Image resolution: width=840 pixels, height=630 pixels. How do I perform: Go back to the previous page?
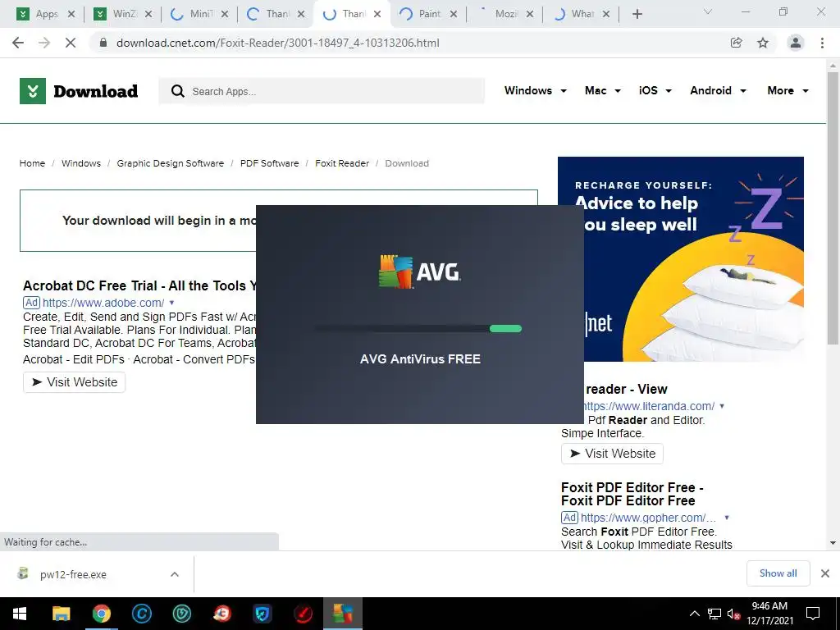(x=18, y=43)
